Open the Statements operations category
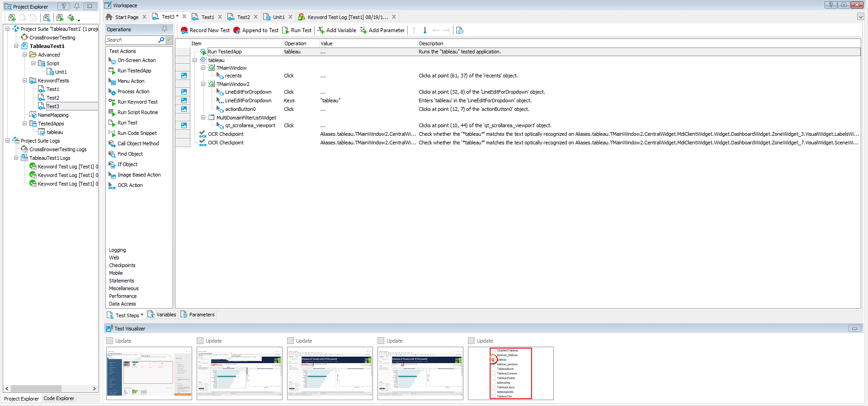Screen dimensions: 868x406 tap(122, 281)
